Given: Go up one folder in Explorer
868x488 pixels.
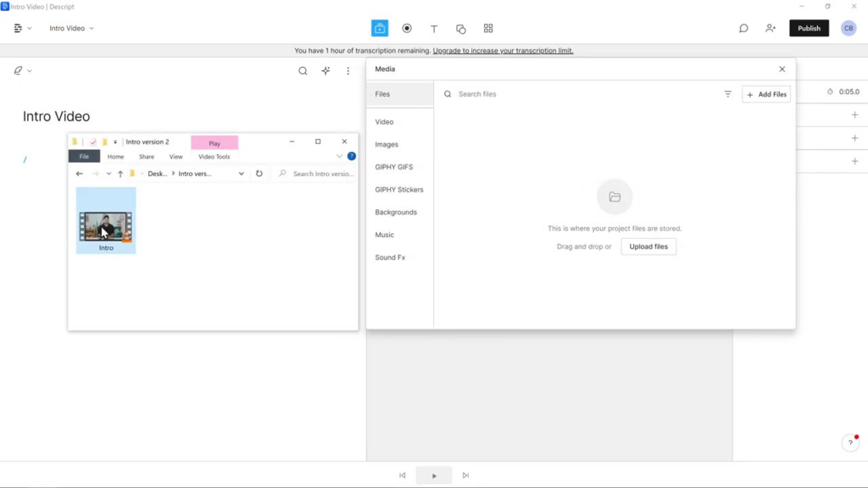Looking at the screenshot, I should point(120,174).
